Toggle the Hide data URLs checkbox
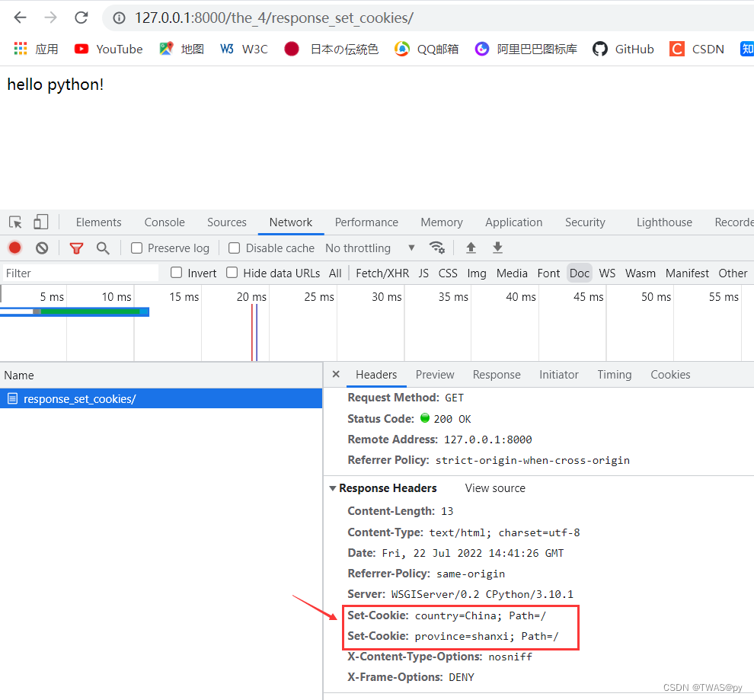754x700 pixels. tap(232, 273)
